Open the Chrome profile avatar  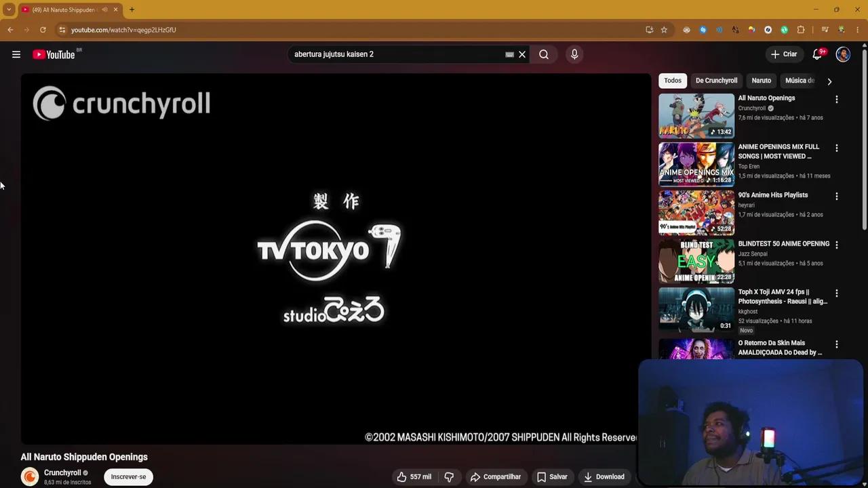842,30
